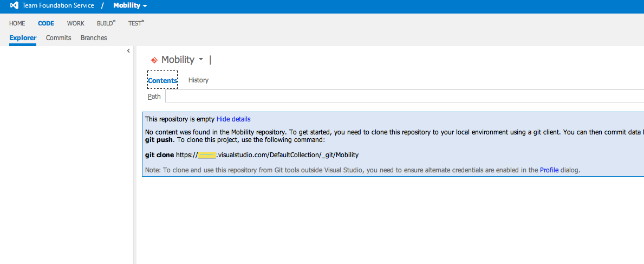Open the BUILD hub
Screen dimensions: 644x264
[x=106, y=23]
